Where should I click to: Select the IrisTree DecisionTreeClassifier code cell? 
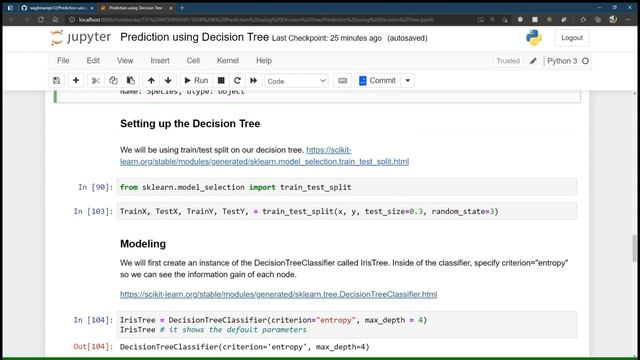tap(347, 325)
